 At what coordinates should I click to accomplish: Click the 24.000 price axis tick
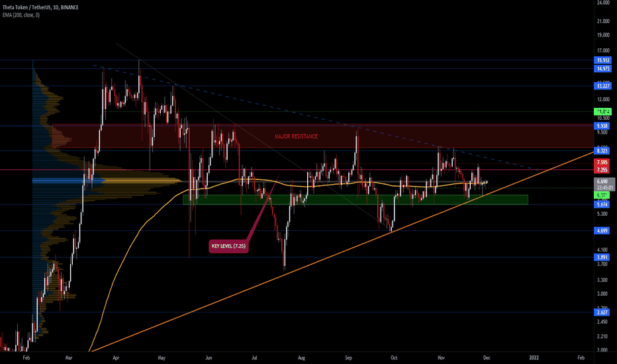pos(603,3)
